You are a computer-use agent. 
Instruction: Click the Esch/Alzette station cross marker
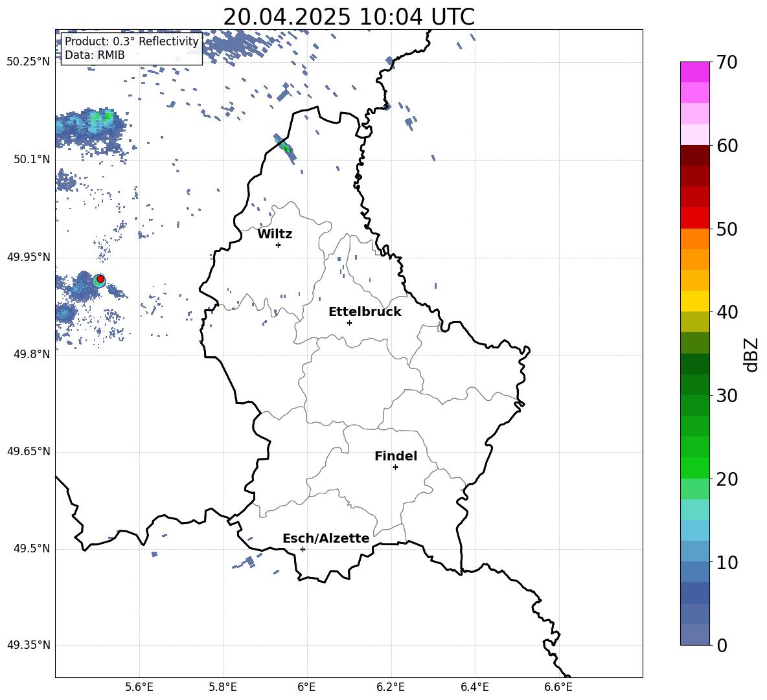click(303, 549)
